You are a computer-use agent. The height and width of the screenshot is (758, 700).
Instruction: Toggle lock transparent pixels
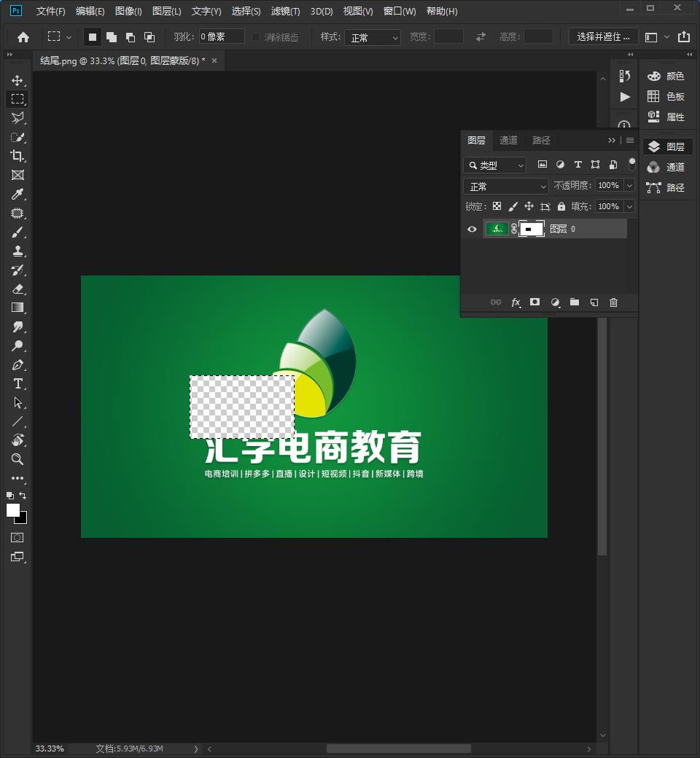497,206
